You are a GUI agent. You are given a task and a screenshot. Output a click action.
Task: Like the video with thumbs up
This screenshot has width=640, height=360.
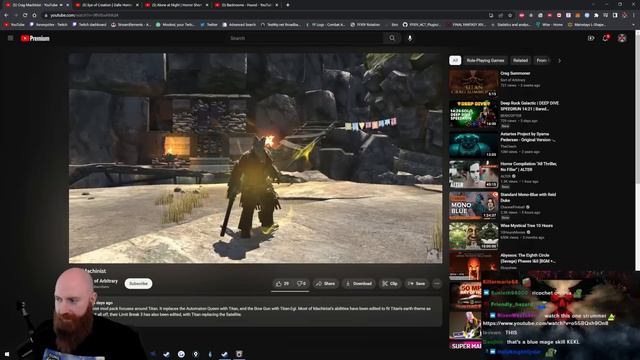pyautogui.click(x=282, y=283)
